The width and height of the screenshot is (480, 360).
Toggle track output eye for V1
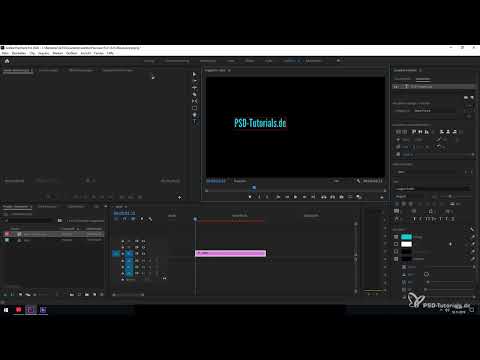click(x=144, y=254)
